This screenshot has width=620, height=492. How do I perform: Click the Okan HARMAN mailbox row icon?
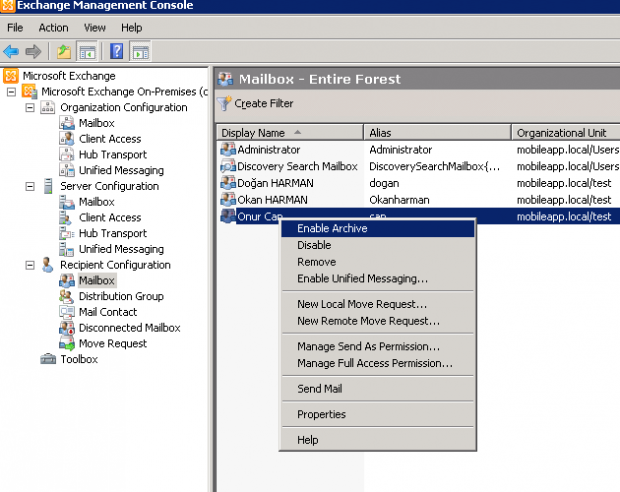pyautogui.click(x=228, y=200)
